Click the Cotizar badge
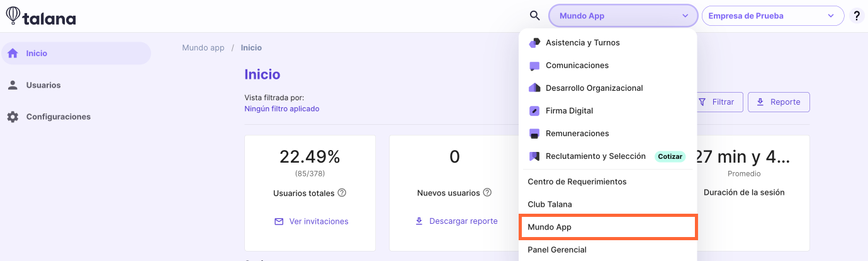The width and height of the screenshot is (868, 261). [670, 156]
